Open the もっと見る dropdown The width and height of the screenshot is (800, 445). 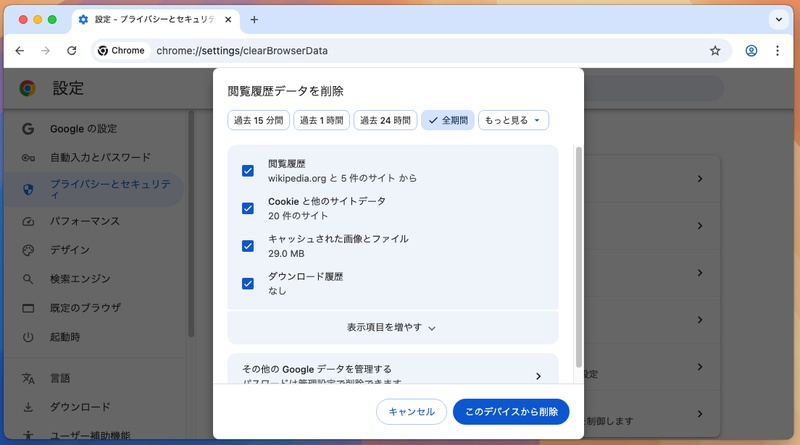513,120
